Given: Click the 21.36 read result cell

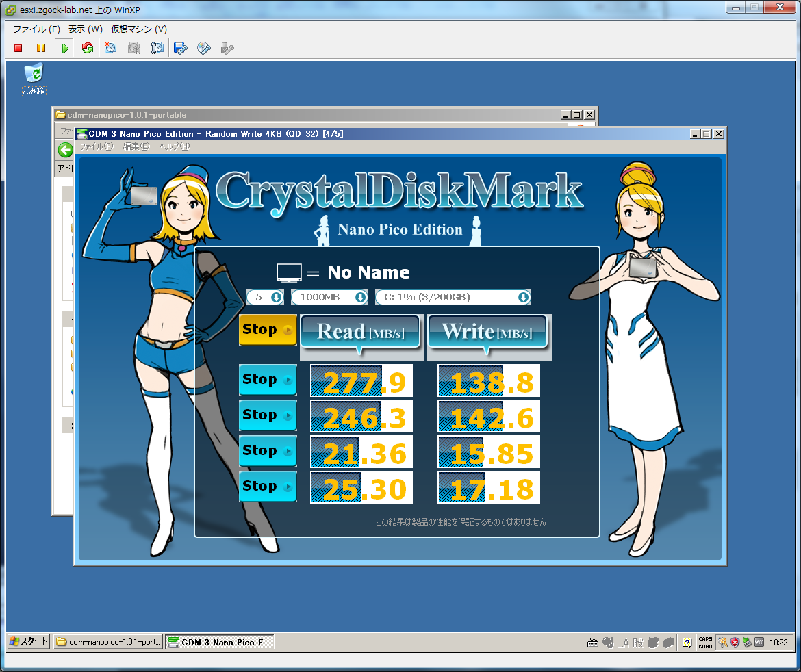Looking at the screenshot, I should click(361, 452).
